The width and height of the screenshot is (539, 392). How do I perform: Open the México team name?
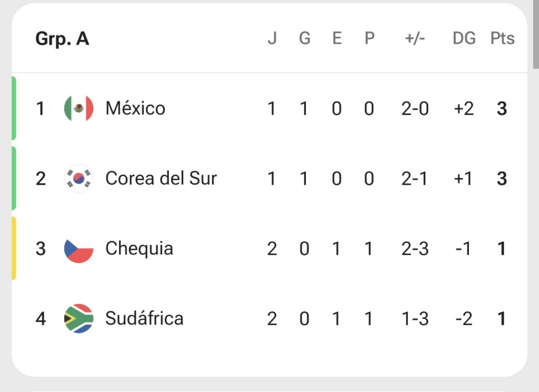point(135,108)
